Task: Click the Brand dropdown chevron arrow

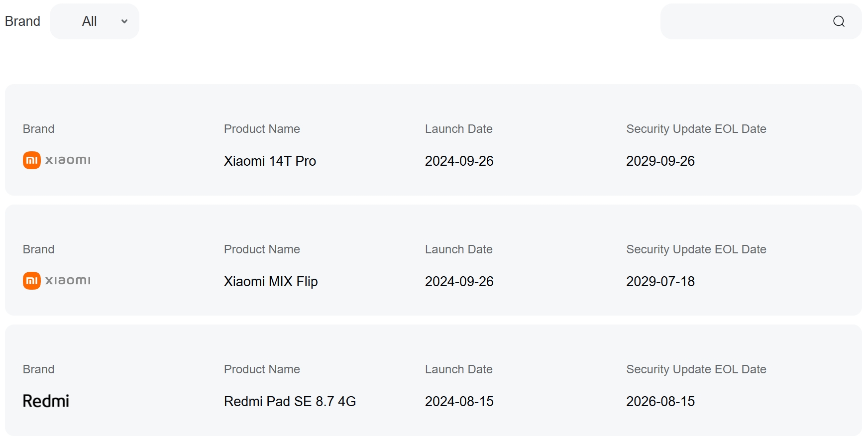Action: (124, 21)
